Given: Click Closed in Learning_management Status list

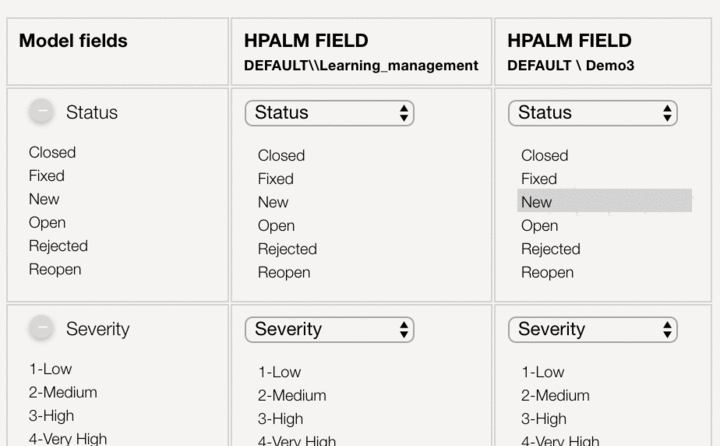Looking at the screenshot, I should pos(281,156).
